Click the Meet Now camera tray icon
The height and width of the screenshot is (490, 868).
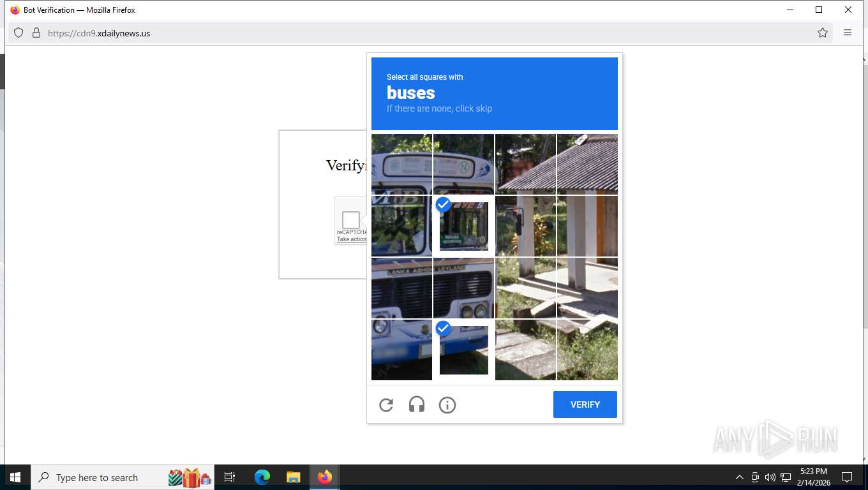[x=755, y=477]
